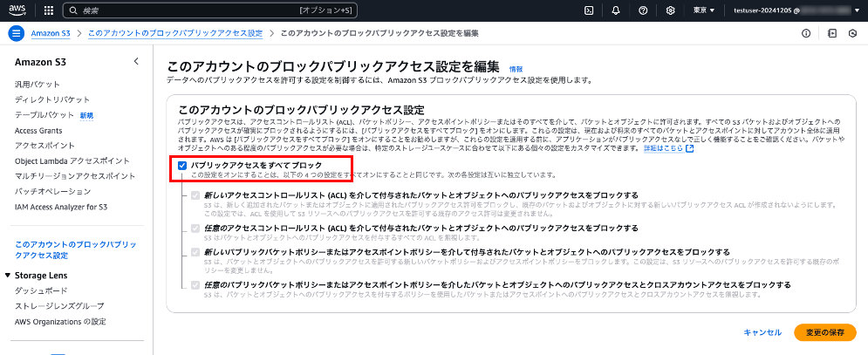Collapse the Storage Lens section triangle
Image resolution: width=868 pixels, height=355 pixels.
[7, 276]
